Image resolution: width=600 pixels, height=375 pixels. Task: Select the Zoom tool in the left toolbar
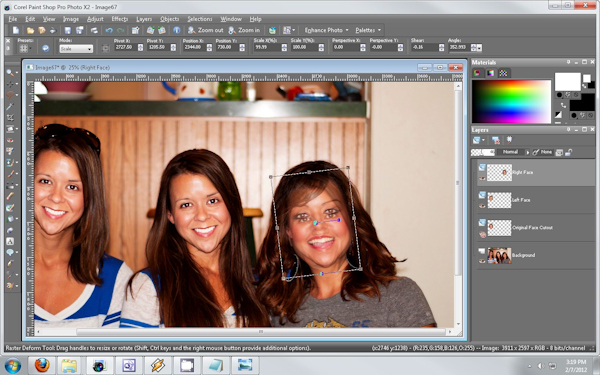[x=10, y=72]
